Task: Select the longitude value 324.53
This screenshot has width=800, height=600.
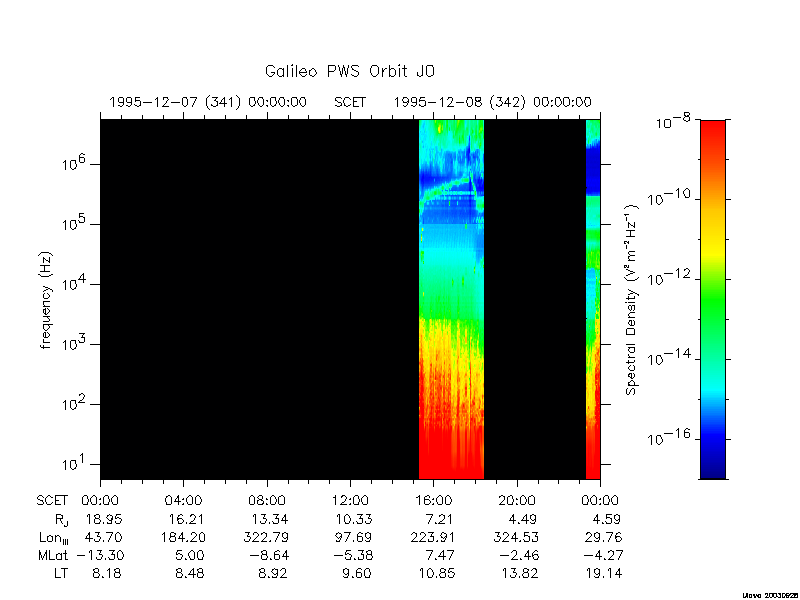Action: pyautogui.click(x=516, y=537)
